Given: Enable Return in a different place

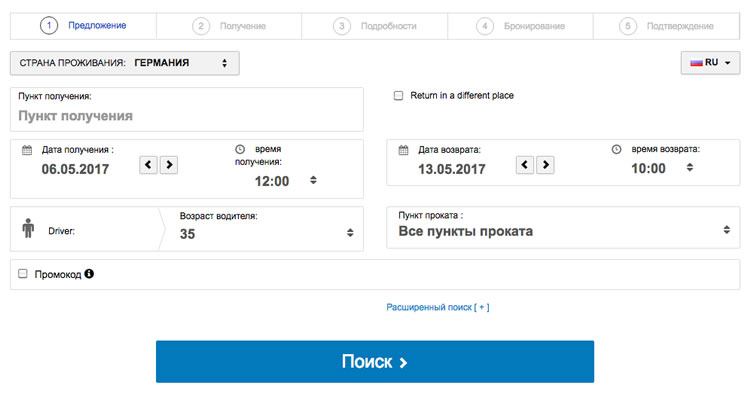Looking at the screenshot, I should [x=399, y=96].
